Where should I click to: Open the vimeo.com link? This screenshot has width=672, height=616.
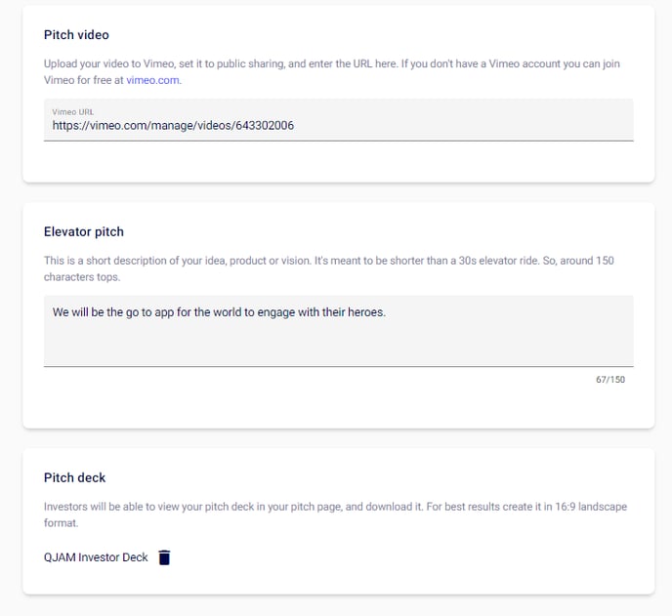(x=152, y=80)
